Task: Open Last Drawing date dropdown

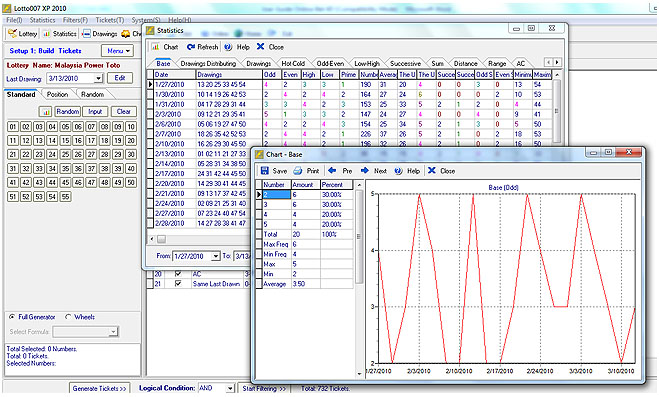Action: coord(98,78)
